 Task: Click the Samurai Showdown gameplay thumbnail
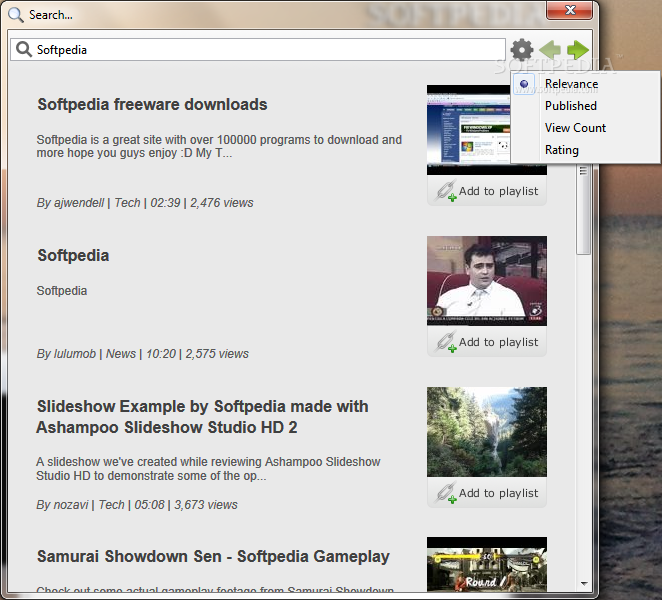[487, 564]
